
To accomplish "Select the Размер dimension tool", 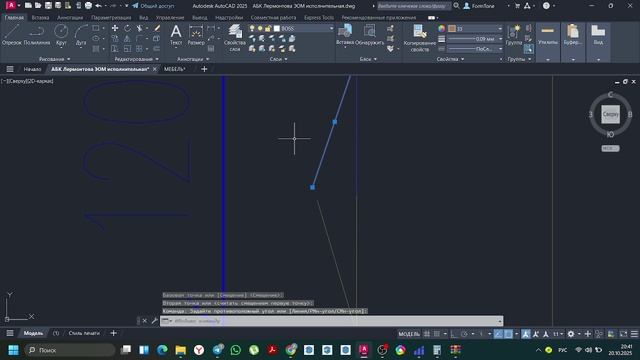I will tap(196, 34).
